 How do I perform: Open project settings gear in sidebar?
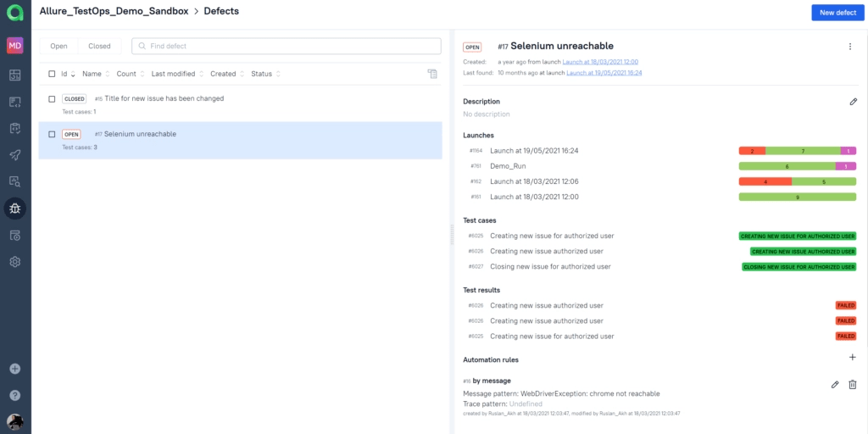pos(15,262)
